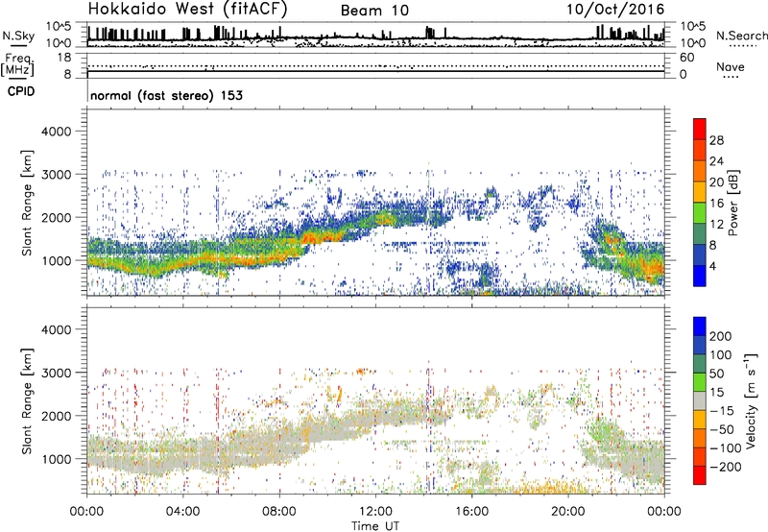The width and height of the screenshot is (768, 532).
Task: Click the orange ground scatter near 19:30 in velocity panel
Action: (554, 488)
